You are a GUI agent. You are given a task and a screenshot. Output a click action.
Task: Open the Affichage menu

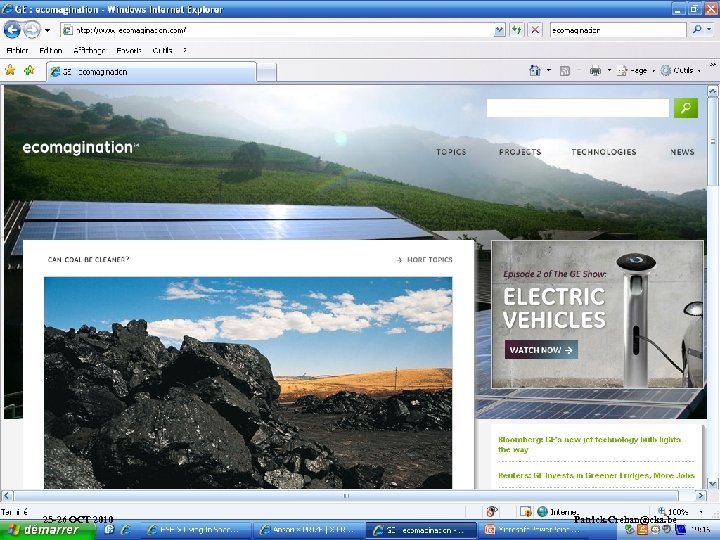(x=89, y=51)
